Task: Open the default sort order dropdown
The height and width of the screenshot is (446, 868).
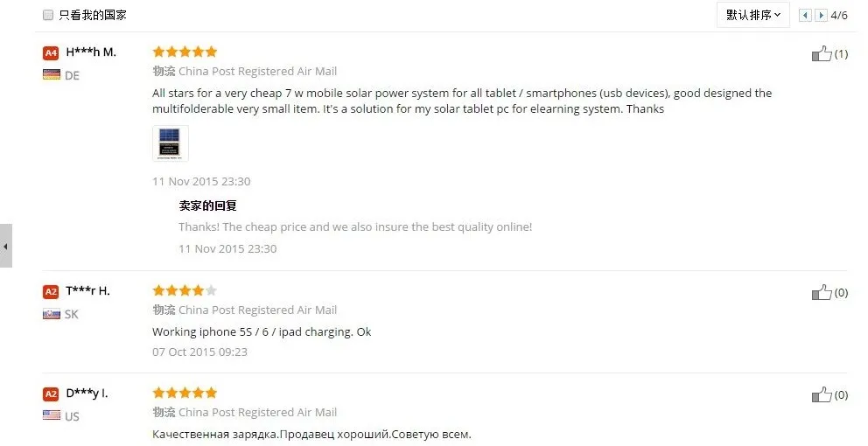Action: coord(753,15)
